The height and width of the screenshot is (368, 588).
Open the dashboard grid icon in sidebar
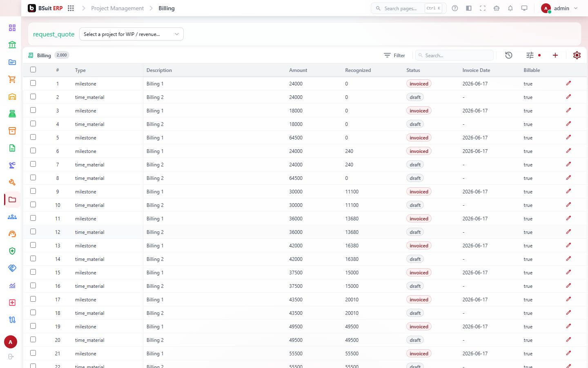[x=12, y=28]
